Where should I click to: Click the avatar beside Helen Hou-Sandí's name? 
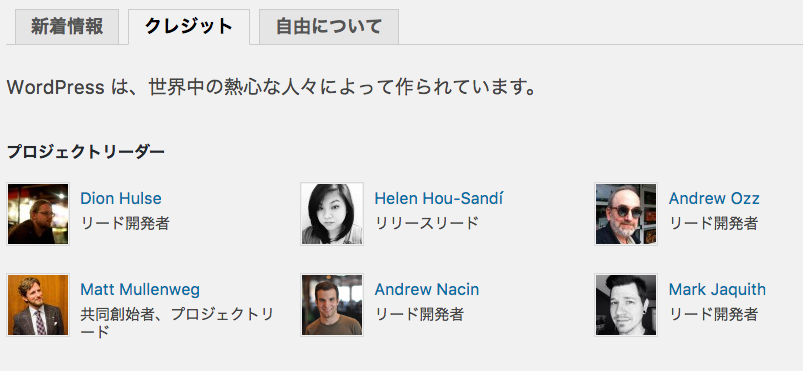point(332,214)
